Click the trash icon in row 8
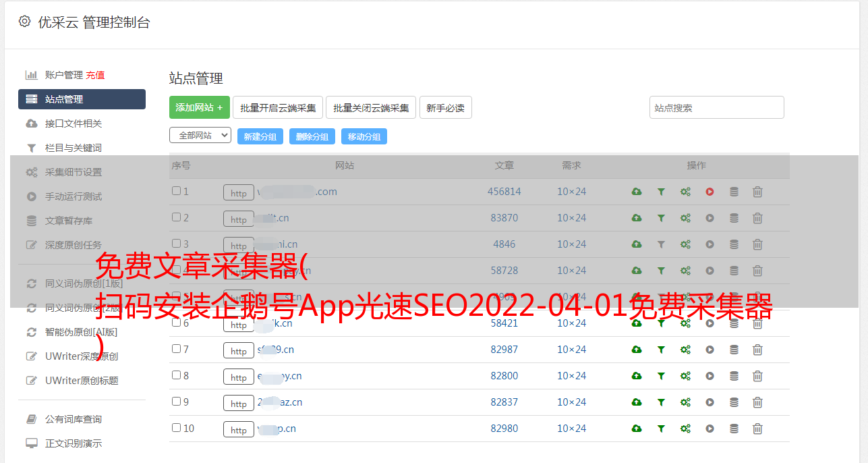 coord(757,376)
